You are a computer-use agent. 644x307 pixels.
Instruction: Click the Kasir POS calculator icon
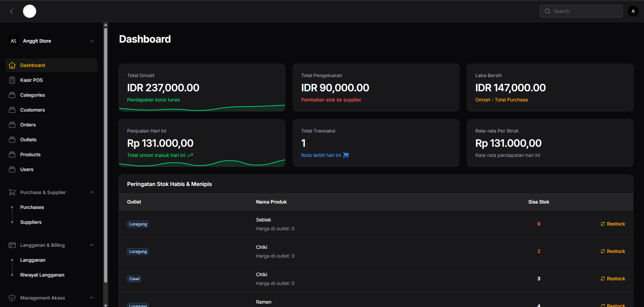click(12, 80)
